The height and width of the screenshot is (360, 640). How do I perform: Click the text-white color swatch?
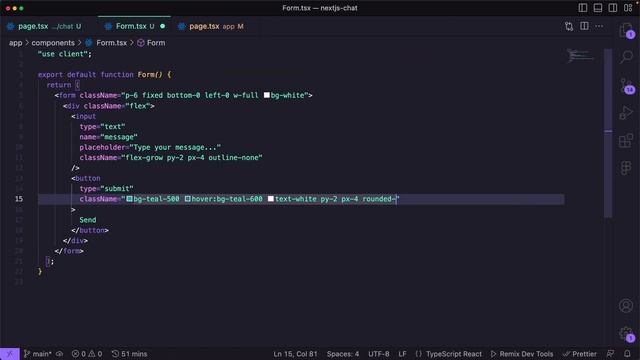tap(271, 199)
